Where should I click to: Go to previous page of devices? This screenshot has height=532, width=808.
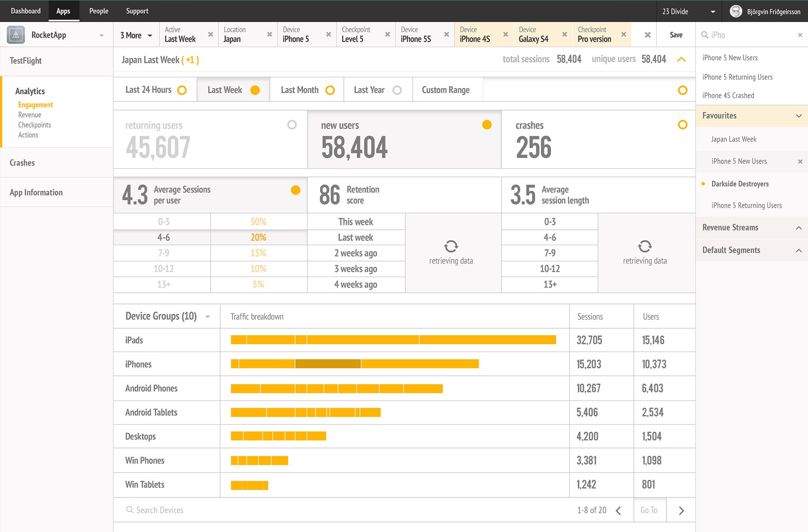pos(619,510)
